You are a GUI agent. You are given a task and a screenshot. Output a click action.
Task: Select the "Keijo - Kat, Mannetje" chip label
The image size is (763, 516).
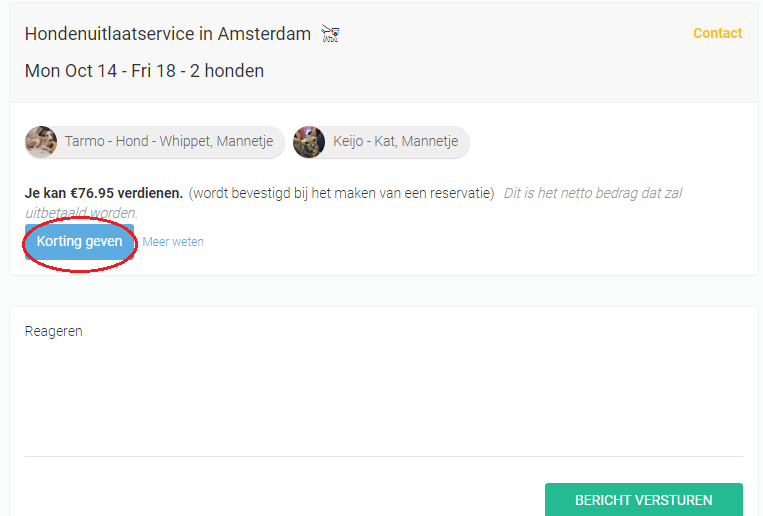coord(397,142)
